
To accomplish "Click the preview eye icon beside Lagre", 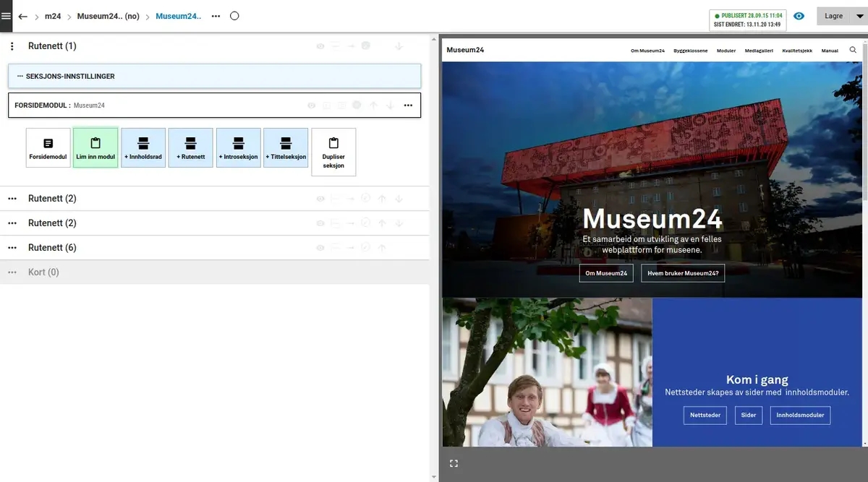I will pos(799,16).
